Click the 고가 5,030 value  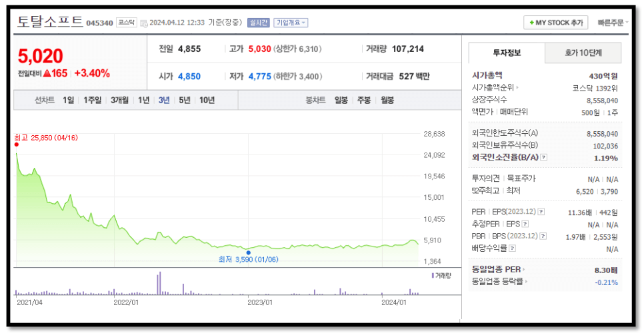(x=259, y=49)
